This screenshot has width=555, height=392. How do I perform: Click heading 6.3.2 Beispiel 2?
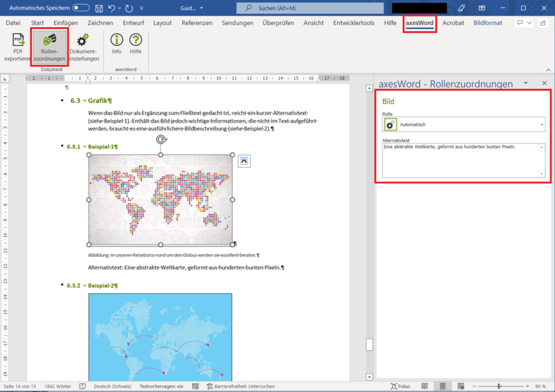[x=92, y=286]
